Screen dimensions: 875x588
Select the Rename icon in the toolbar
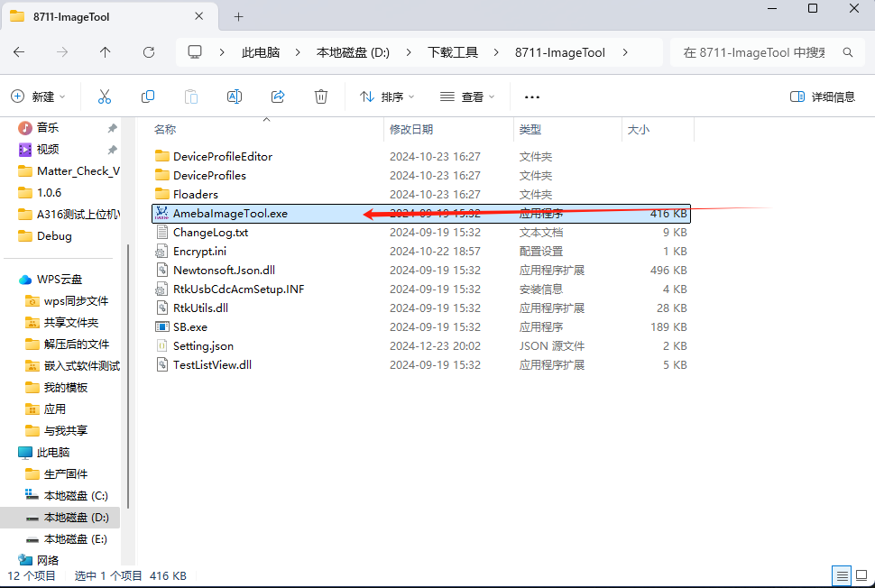coord(234,96)
